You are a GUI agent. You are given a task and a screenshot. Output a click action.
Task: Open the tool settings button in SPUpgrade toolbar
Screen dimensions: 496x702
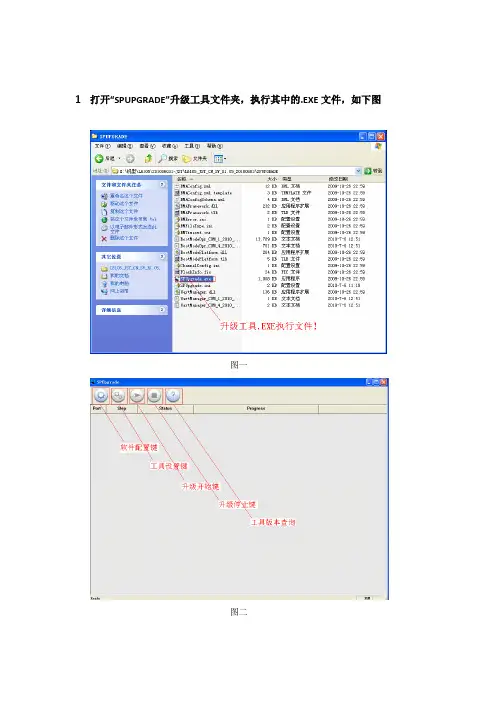click(119, 396)
